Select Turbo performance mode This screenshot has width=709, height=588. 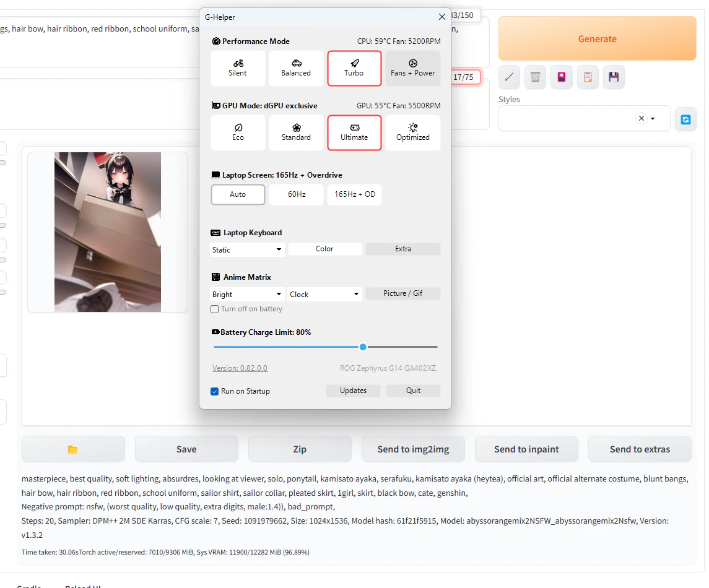[x=354, y=68]
